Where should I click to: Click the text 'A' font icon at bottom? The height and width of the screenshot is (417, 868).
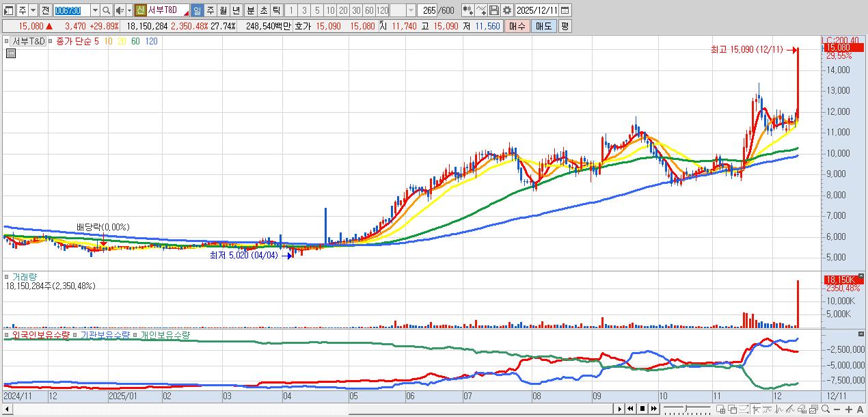[x=860, y=409]
